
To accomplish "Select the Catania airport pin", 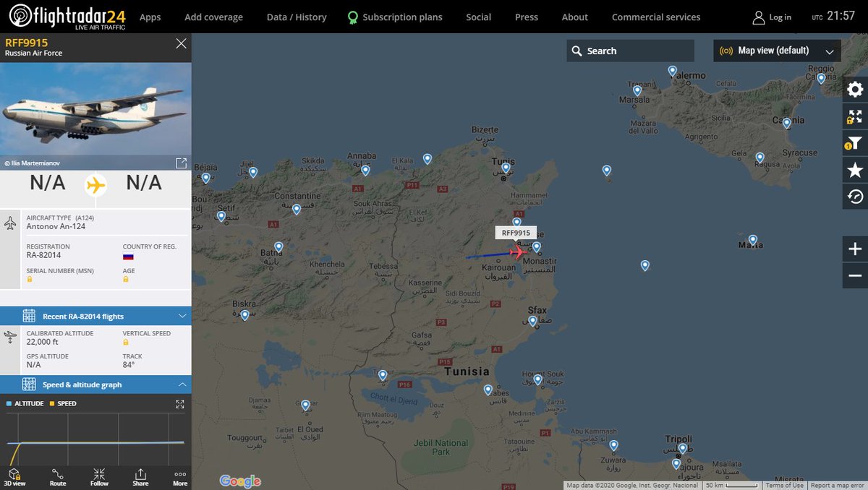I will pos(787,123).
